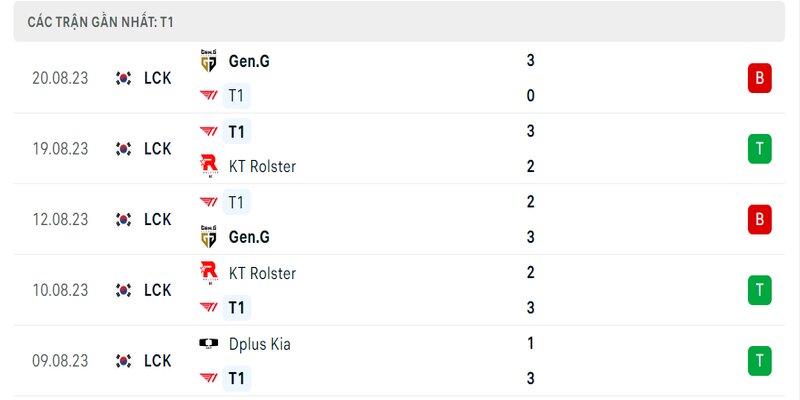Click the 10.08.23 match date
Viewport: 800px width, 400px height.
60,290
